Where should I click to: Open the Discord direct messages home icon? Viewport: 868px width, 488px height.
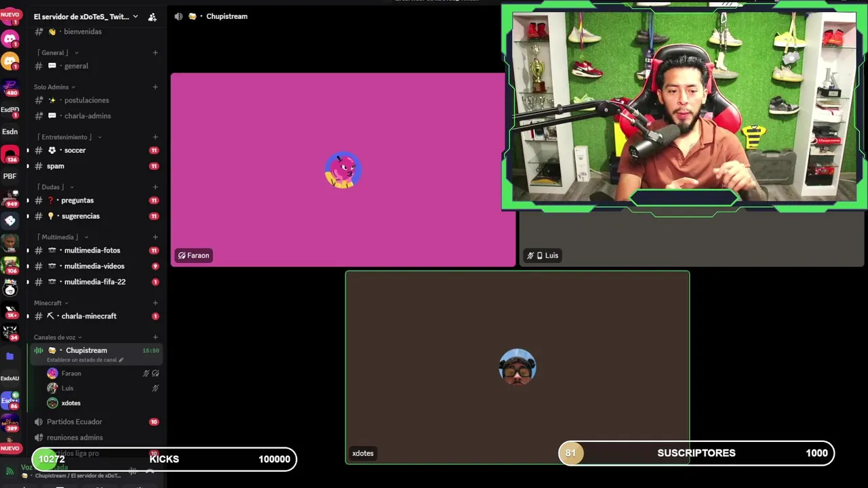[x=10, y=39]
